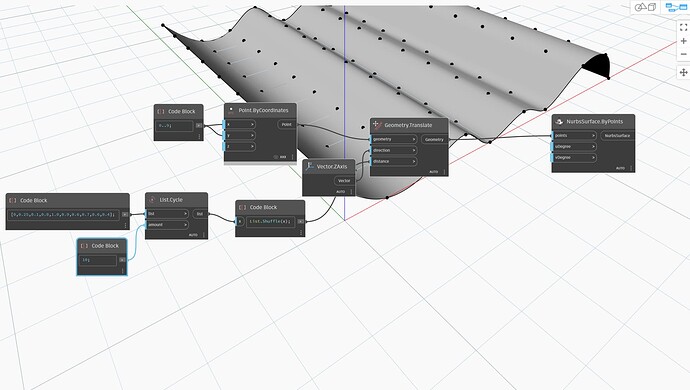Viewport: 690px width, 390px height.
Task: Toggle preview eye on Point.ByCoordinates node
Action: point(276,157)
